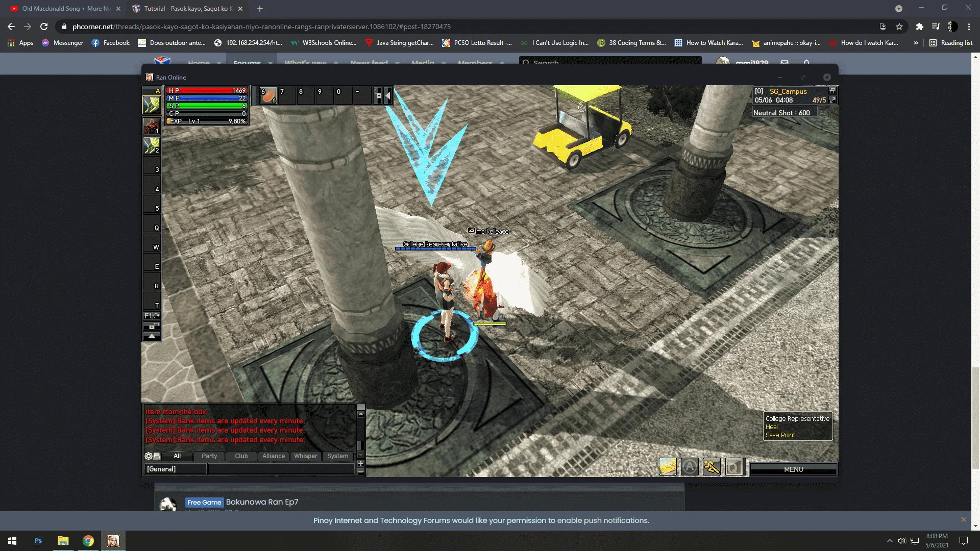Select Heal from College Representative menu
Screen dimensions: 980x551
[x=771, y=427]
